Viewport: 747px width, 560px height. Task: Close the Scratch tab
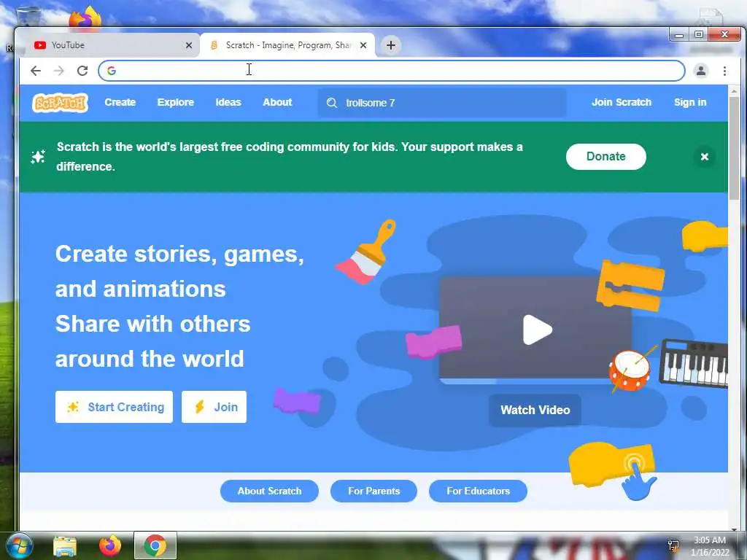point(363,45)
